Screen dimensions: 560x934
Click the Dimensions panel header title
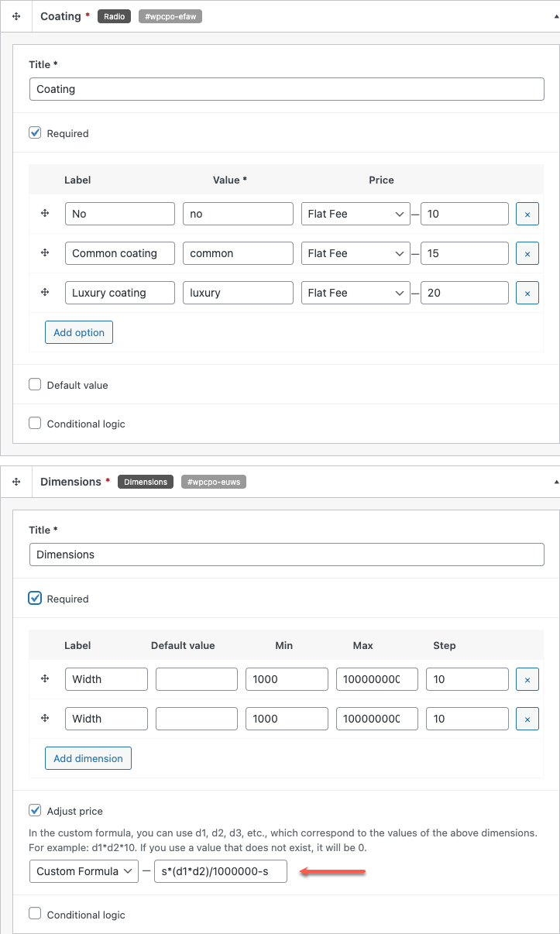click(x=70, y=482)
